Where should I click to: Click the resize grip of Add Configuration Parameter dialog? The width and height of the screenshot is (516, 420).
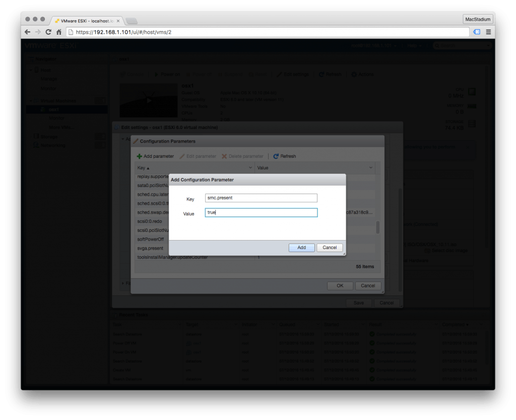click(344, 254)
